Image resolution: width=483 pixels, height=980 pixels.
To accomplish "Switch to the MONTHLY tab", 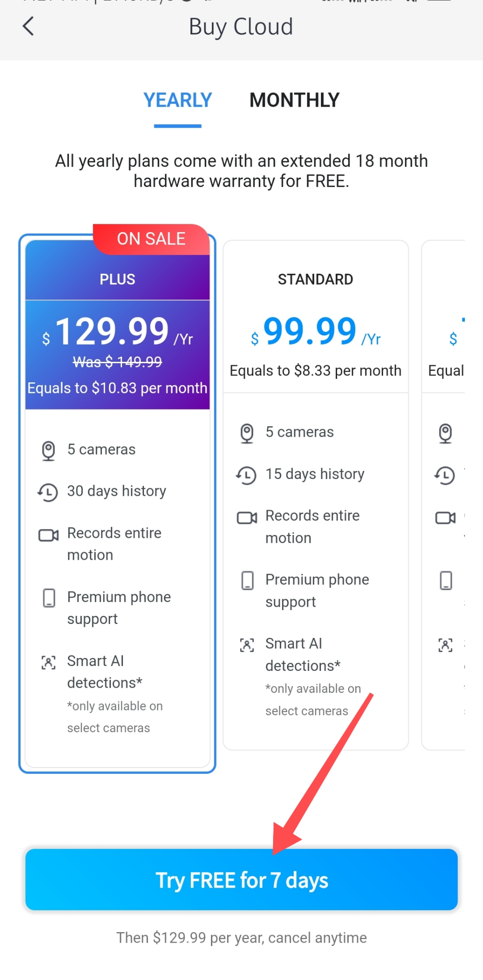I will (294, 100).
